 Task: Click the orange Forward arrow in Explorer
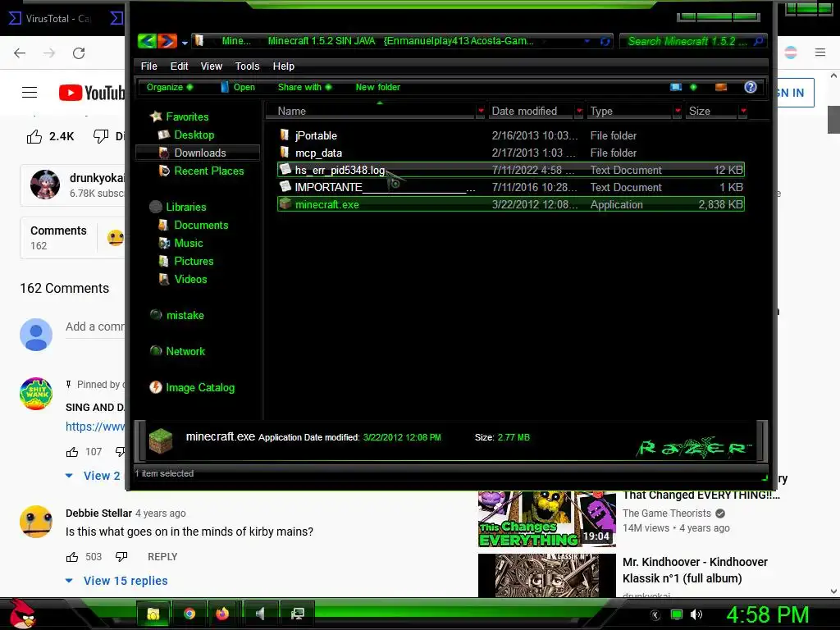[167, 41]
